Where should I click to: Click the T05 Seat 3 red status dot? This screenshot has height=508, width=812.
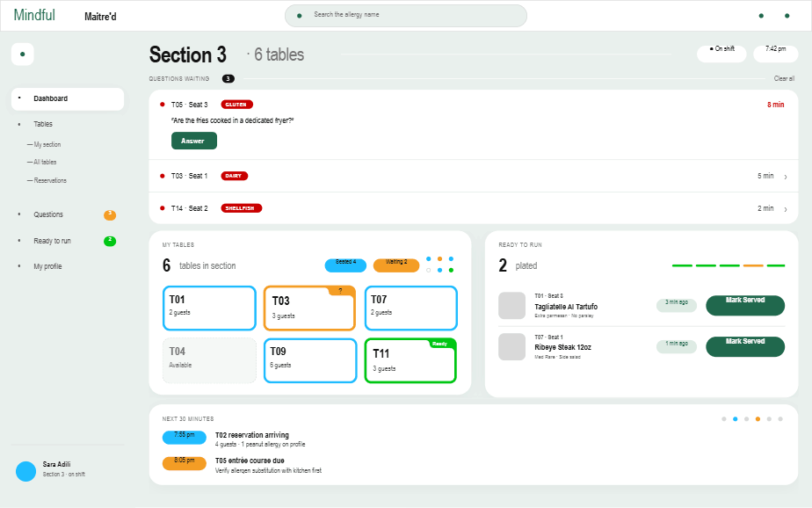coord(163,105)
